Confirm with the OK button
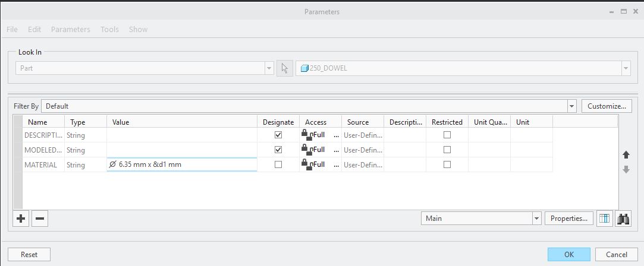The height and width of the screenshot is (266, 644). point(569,255)
